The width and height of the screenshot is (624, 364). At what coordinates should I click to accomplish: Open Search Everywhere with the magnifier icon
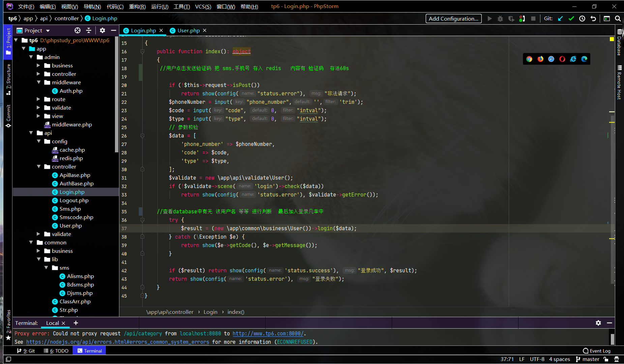[618, 19]
